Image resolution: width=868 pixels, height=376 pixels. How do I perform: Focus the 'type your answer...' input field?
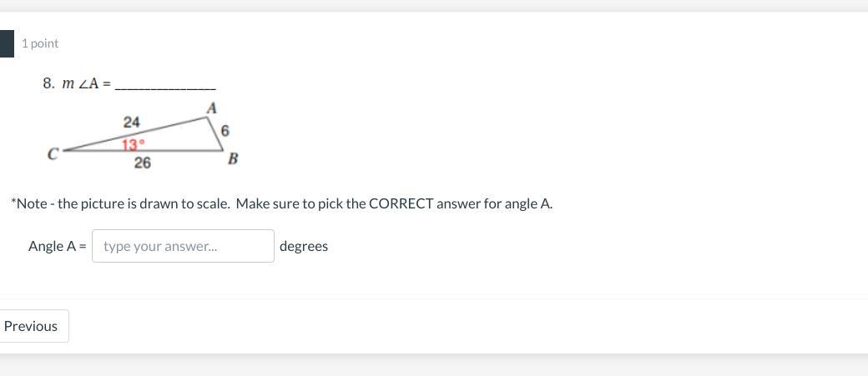pyautogui.click(x=183, y=246)
